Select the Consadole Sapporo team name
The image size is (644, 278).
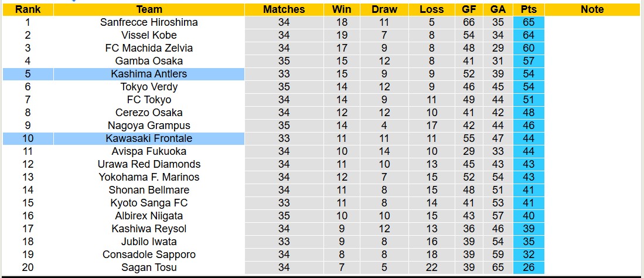click(149, 255)
